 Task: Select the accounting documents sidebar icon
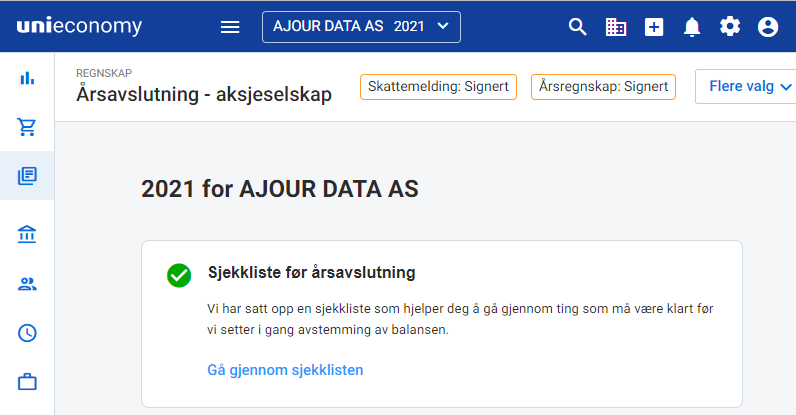27,176
